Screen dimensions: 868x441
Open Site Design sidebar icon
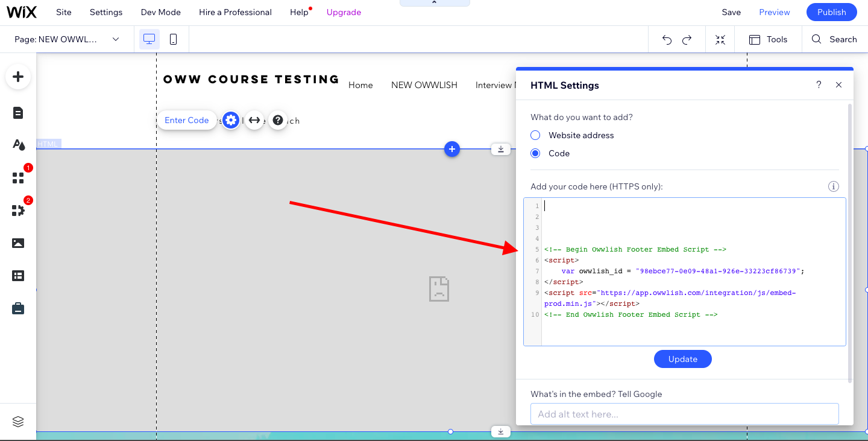(18, 145)
